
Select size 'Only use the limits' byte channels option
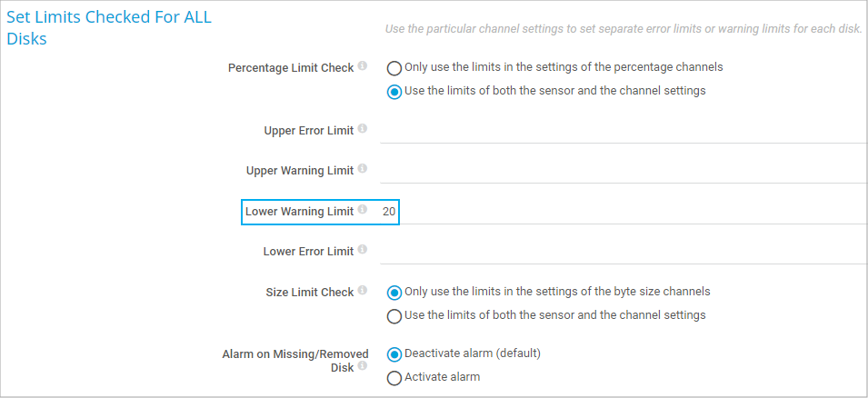[394, 293]
